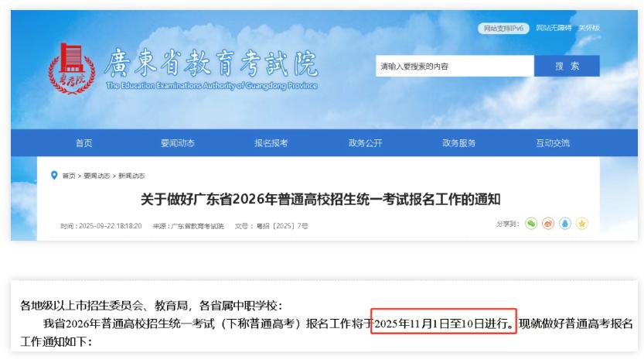Open the 报名报考 navigation menu
This screenshot has height=363, width=644.
(271, 143)
